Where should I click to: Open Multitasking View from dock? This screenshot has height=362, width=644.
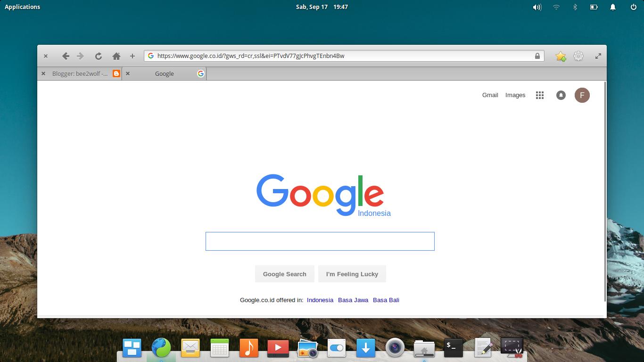[x=132, y=348]
